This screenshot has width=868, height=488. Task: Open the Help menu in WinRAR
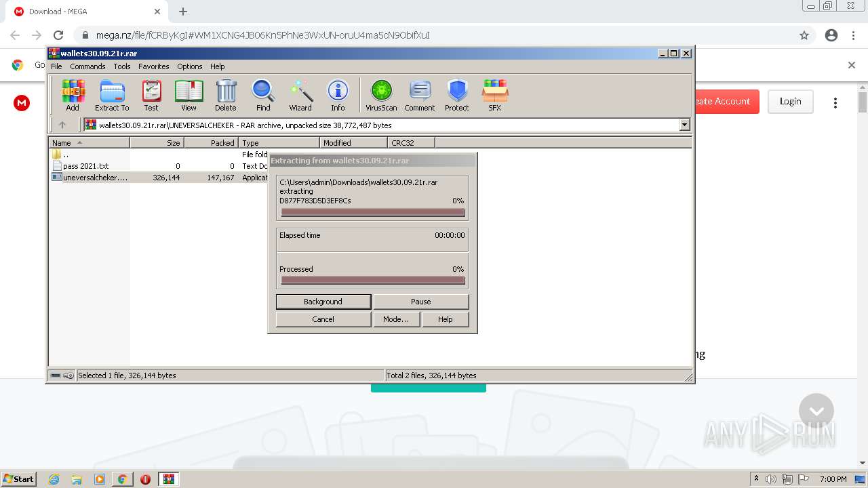click(217, 66)
